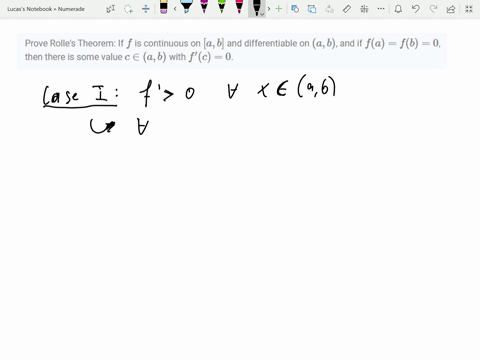This screenshot has width=480, height=360.
Task: Undo the last stroke
Action: pyautogui.click(x=416, y=9)
